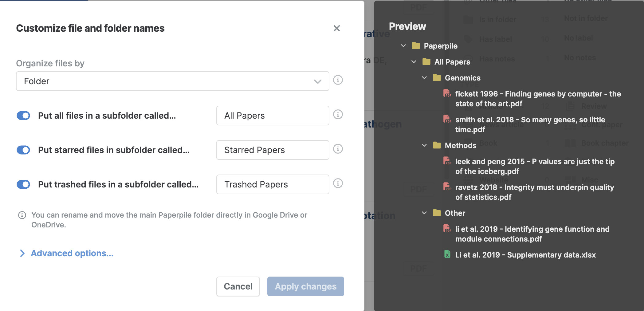
Task: Click info icon beside Trashed Papers field
Action: click(x=338, y=183)
